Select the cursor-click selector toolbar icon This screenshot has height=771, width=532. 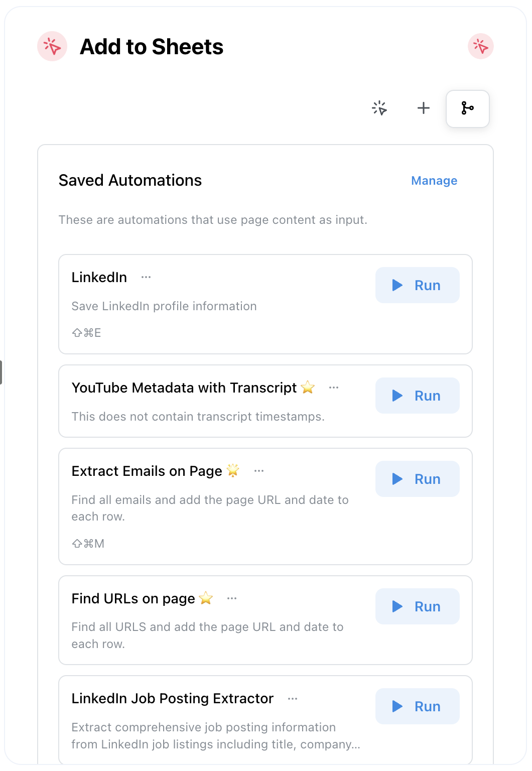[379, 108]
